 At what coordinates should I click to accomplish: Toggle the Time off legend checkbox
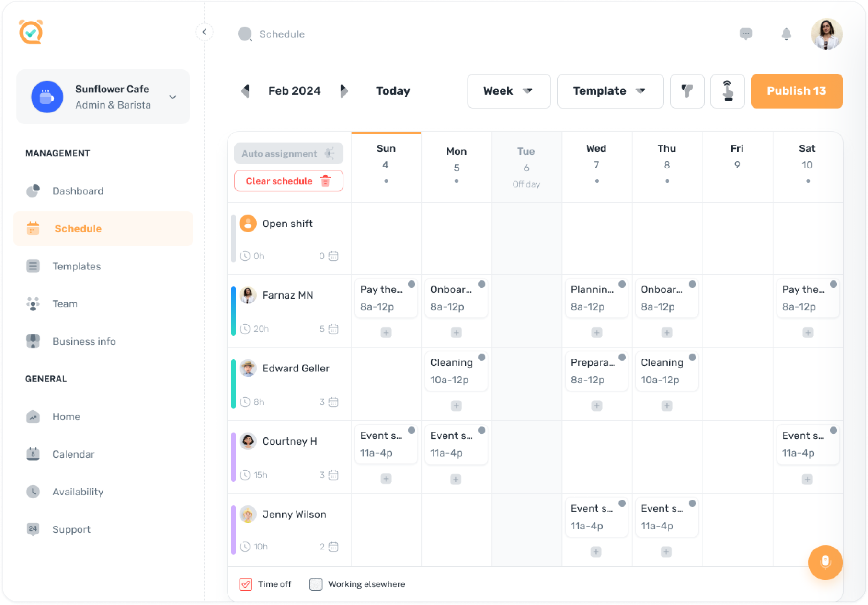click(x=246, y=584)
